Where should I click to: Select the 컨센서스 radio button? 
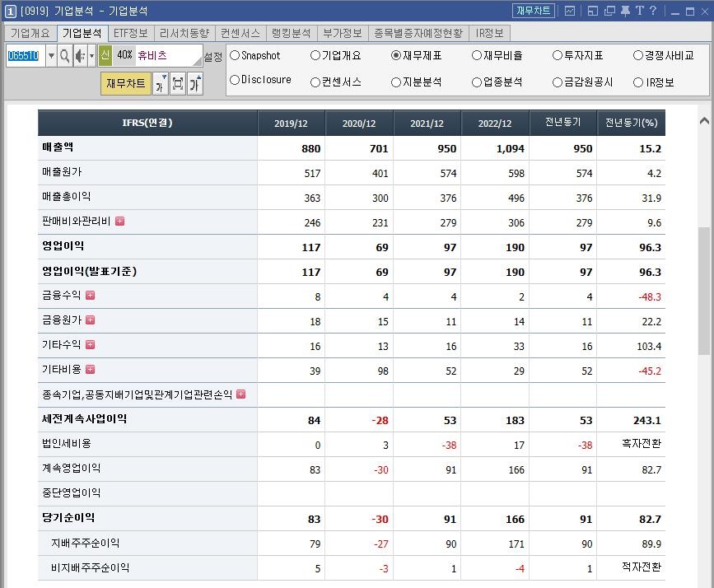tap(315, 82)
